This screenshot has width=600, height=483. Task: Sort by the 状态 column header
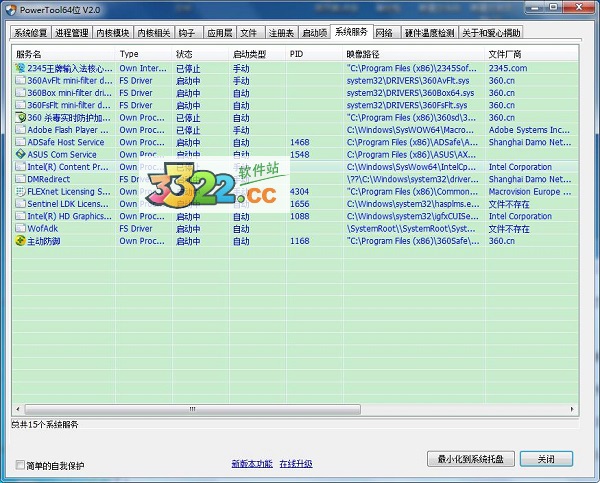201,54
